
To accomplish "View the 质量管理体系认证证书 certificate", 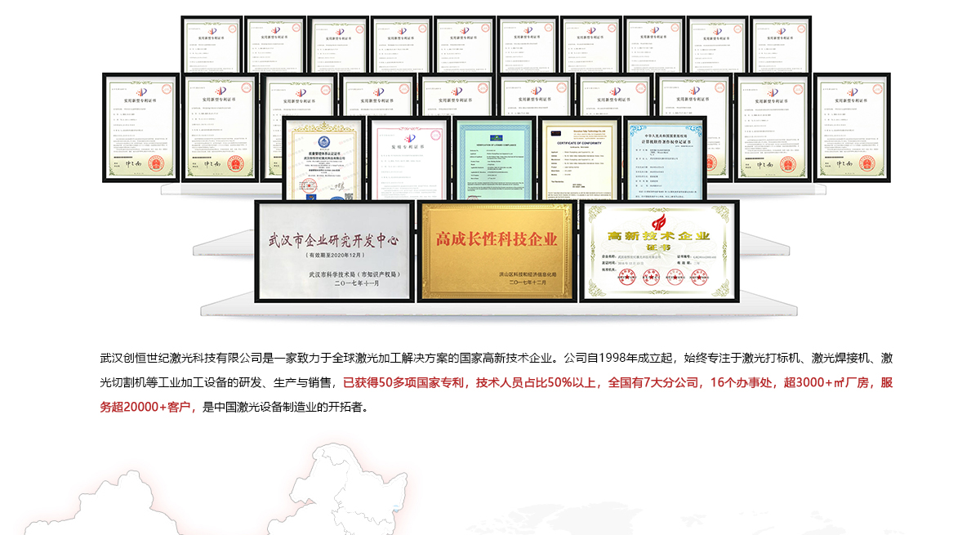I will tap(323, 158).
